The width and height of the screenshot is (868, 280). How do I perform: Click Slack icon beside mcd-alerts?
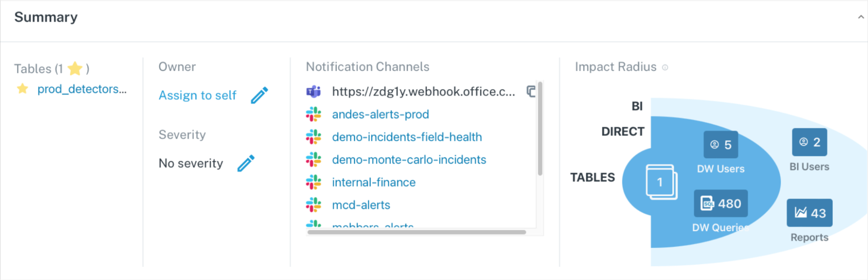tap(313, 205)
